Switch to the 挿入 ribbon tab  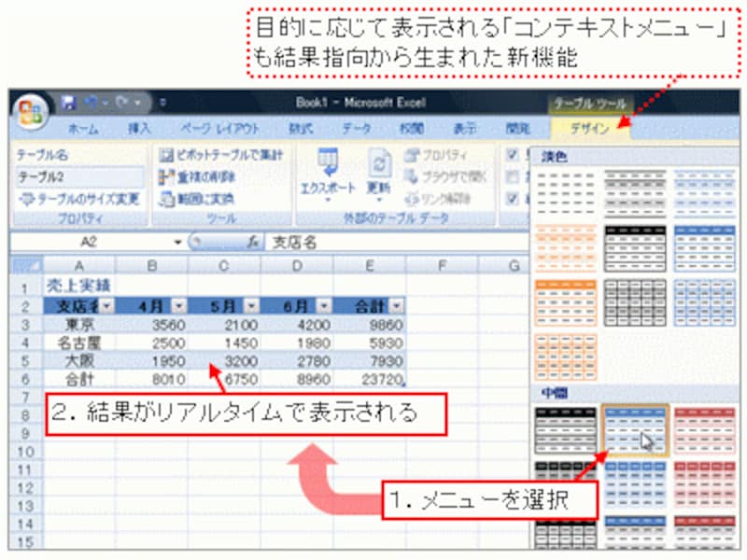(x=139, y=129)
